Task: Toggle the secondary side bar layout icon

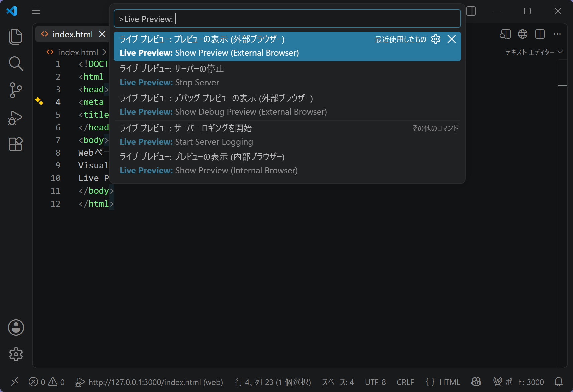Action: pyautogui.click(x=471, y=11)
